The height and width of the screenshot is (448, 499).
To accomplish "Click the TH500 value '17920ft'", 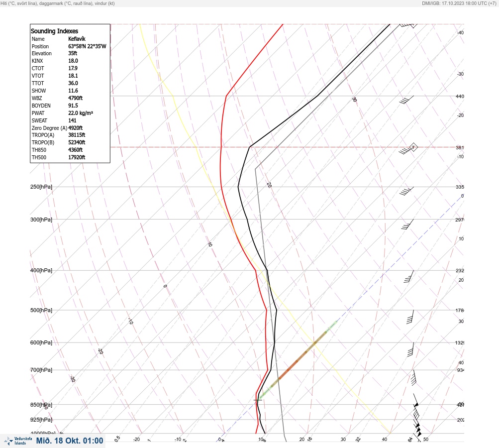I will point(77,157).
